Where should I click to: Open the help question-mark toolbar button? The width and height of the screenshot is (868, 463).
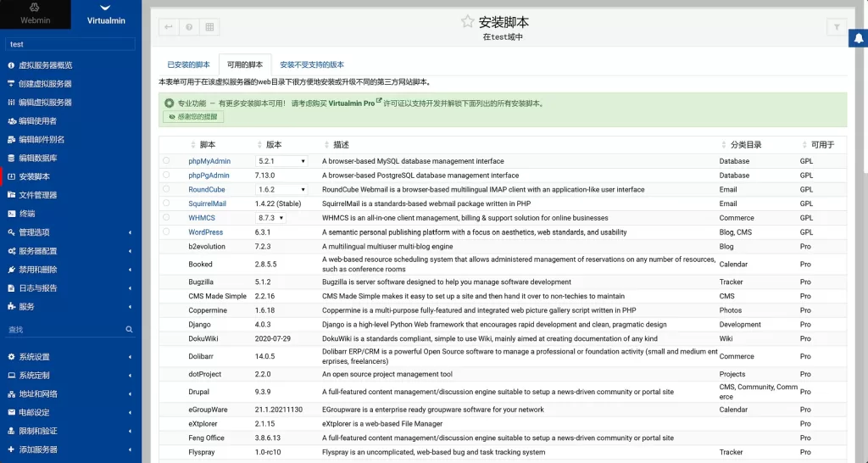[x=189, y=26]
